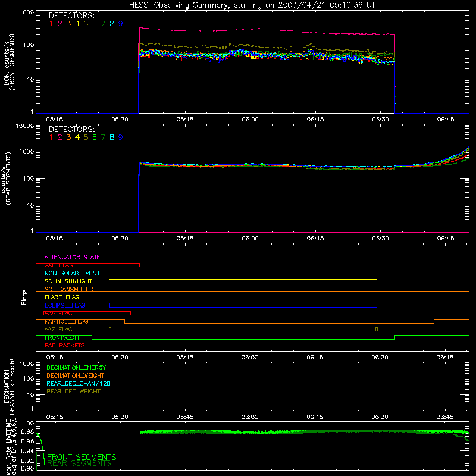Click the PARTICLE_FLAG label
This screenshot has height=476, width=476.
click(67, 321)
